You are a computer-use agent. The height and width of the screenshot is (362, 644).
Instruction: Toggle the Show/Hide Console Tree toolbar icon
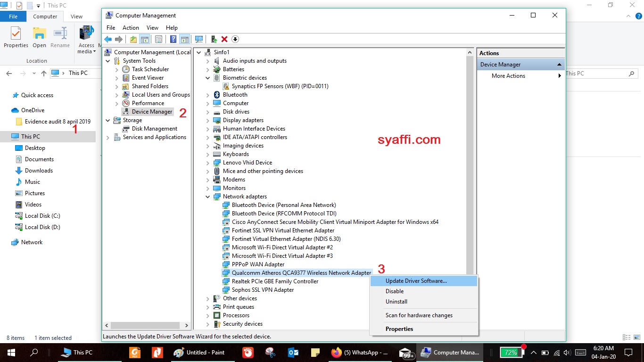tap(144, 39)
